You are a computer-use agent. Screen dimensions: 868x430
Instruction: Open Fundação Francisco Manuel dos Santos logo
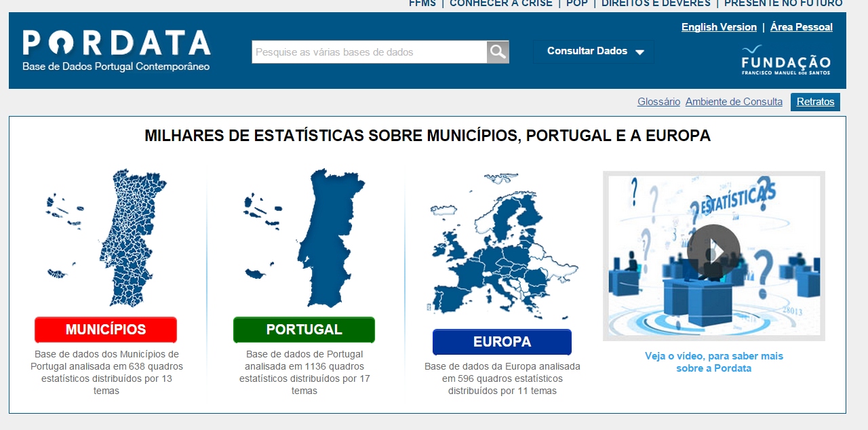coord(786,60)
